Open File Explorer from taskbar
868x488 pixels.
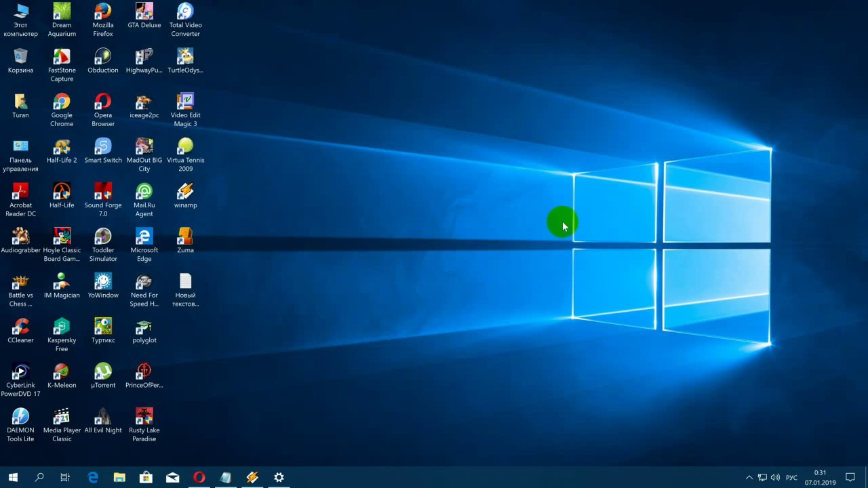[x=119, y=477]
